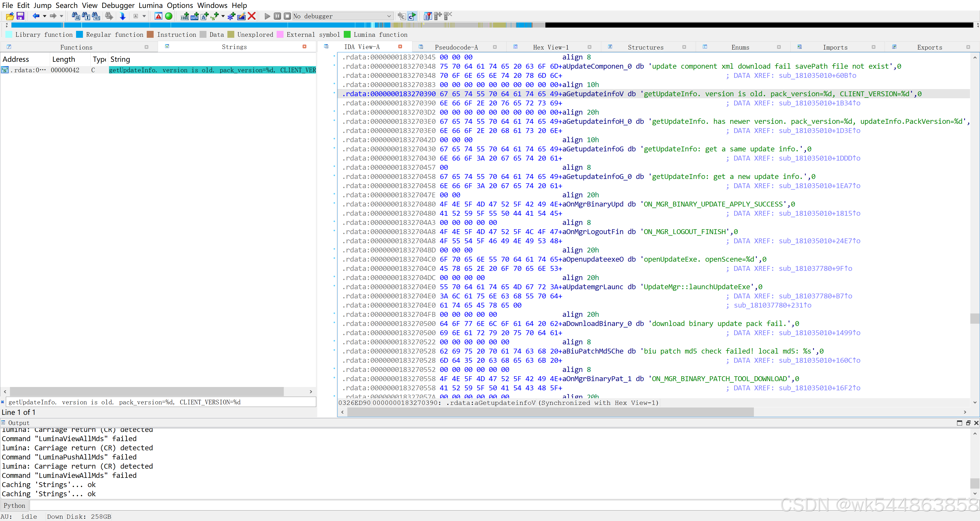Switch to the Pseudocode-A tab
Viewport: 980px width, 521px height.
[x=456, y=47]
